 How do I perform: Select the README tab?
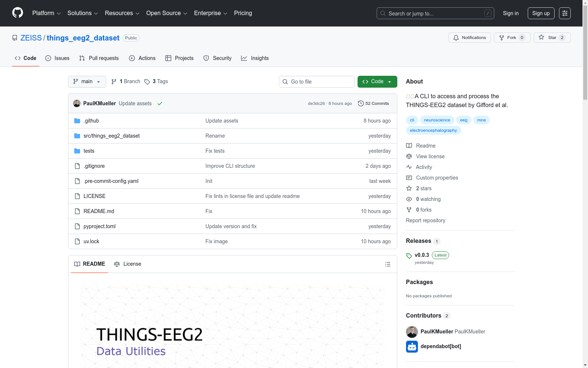pyautogui.click(x=90, y=264)
